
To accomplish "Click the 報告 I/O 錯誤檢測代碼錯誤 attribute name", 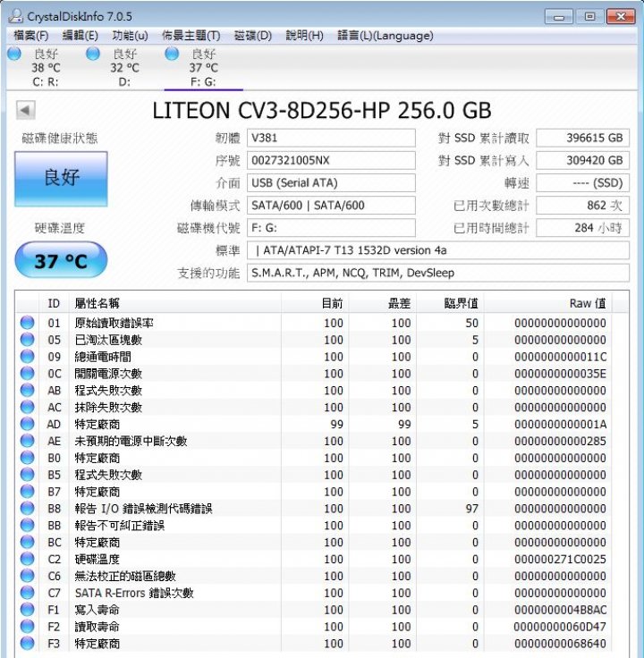I will pos(143,509).
